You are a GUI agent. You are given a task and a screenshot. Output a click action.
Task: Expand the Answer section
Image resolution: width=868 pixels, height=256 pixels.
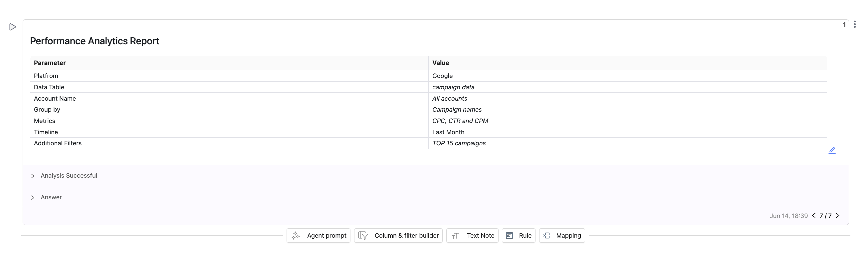pyautogui.click(x=33, y=197)
